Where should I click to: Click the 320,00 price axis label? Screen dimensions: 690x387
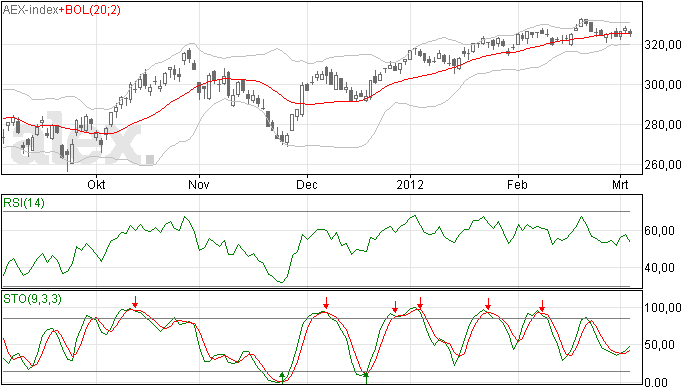point(663,45)
